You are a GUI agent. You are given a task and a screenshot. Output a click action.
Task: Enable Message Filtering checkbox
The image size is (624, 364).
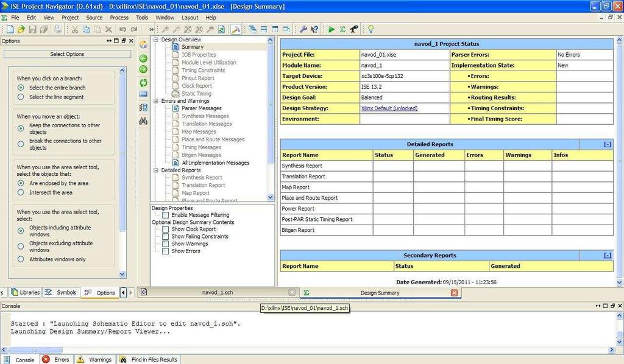[x=166, y=215]
